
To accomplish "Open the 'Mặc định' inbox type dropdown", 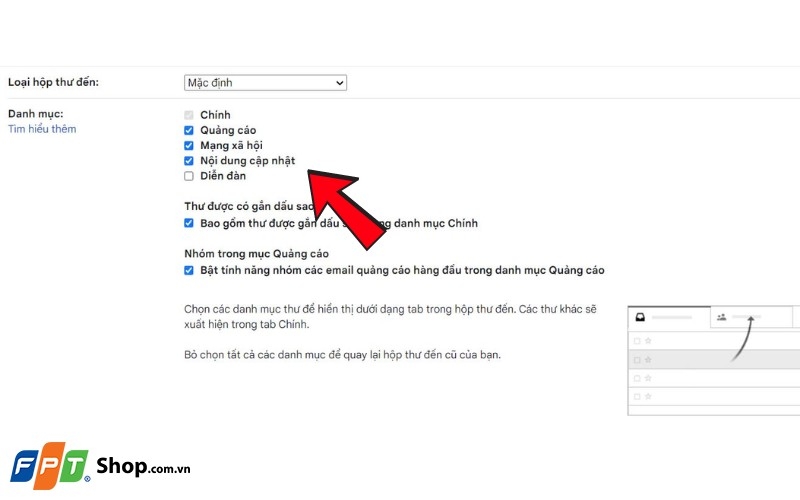I will [x=265, y=83].
